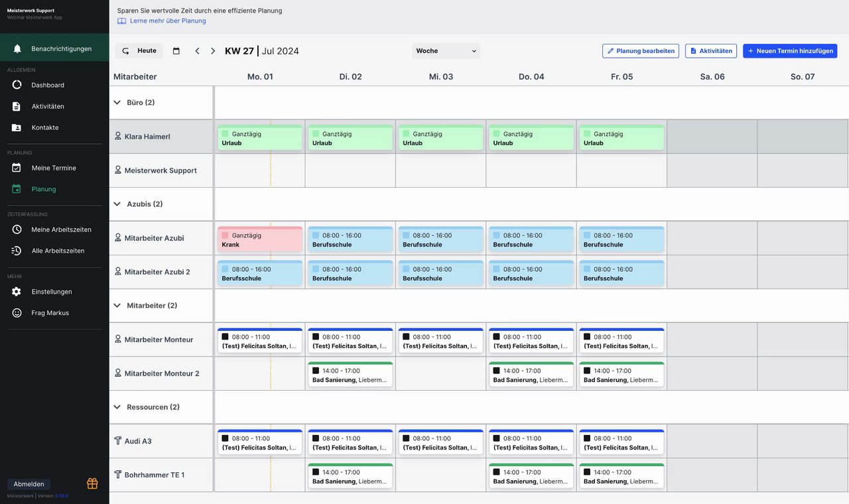Go to previous week arrow
Viewport: 849px width, 504px height.
pyautogui.click(x=197, y=51)
